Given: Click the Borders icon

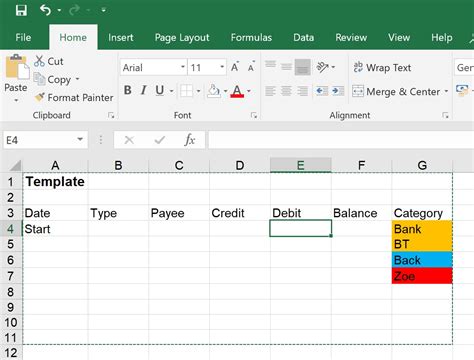Looking at the screenshot, I should [186, 91].
